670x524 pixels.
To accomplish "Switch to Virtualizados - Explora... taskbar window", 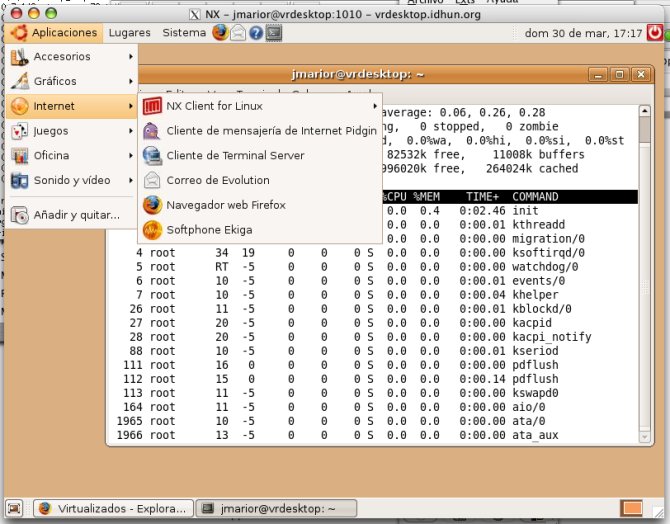I will click(114, 508).
